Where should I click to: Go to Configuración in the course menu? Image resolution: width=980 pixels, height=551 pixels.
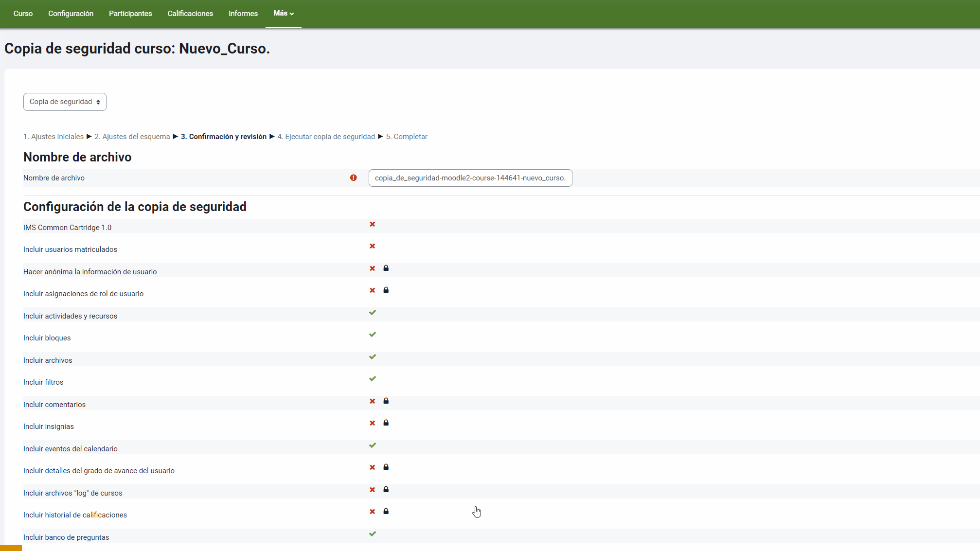pos(71,14)
